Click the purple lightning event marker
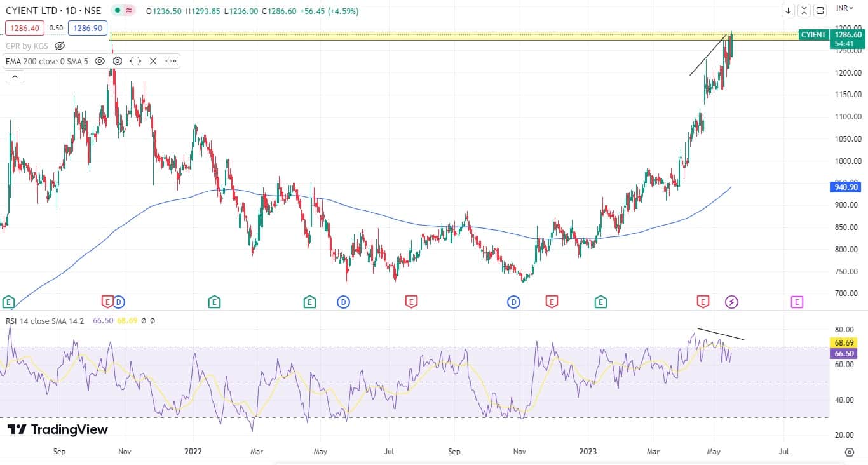Image resolution: width=868 pixels, height=465 pixels. pyautogui.click(x=731, y=302)
